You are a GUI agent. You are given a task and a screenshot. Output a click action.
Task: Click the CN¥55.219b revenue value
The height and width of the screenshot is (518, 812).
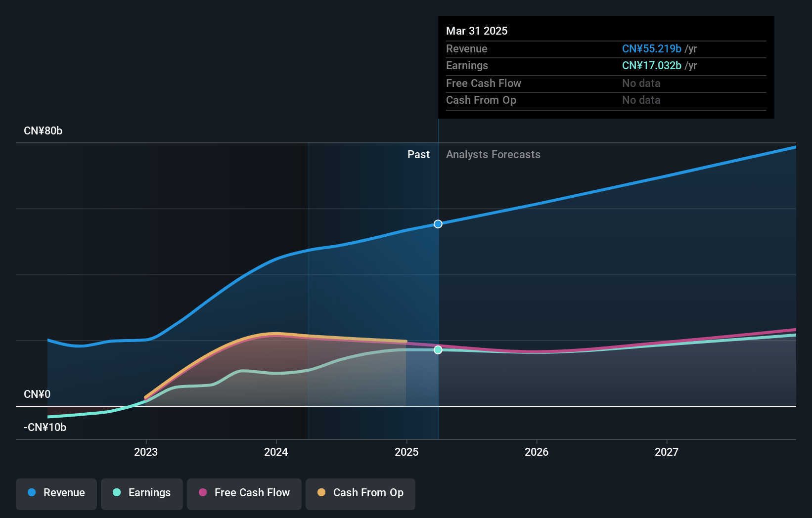pos(652,49)
